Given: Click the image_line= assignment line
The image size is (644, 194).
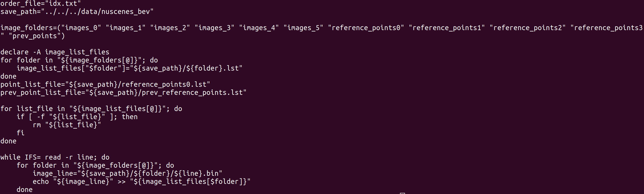Looking at the screenshot, I should tap(127, 174).
